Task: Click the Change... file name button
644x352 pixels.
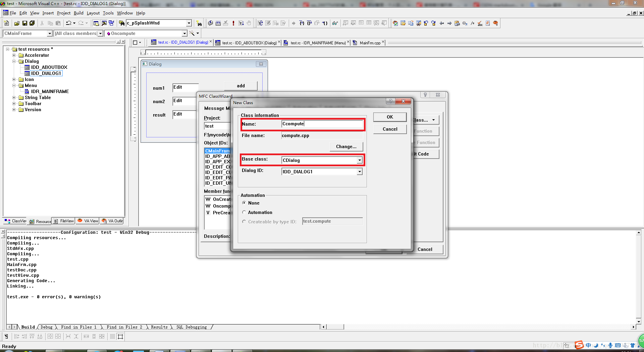Action: click(x=346, y=146)
